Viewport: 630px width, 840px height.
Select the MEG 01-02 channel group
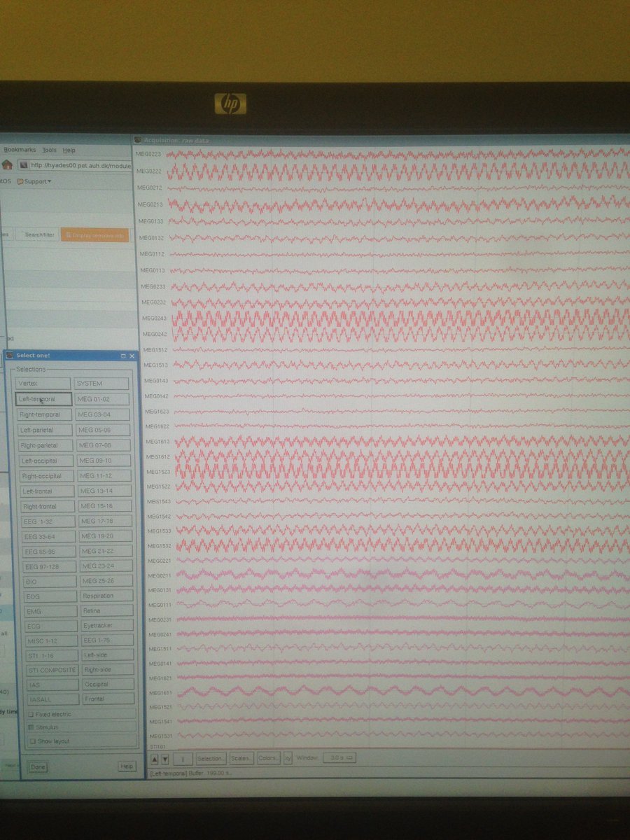(x=102, y=399)
